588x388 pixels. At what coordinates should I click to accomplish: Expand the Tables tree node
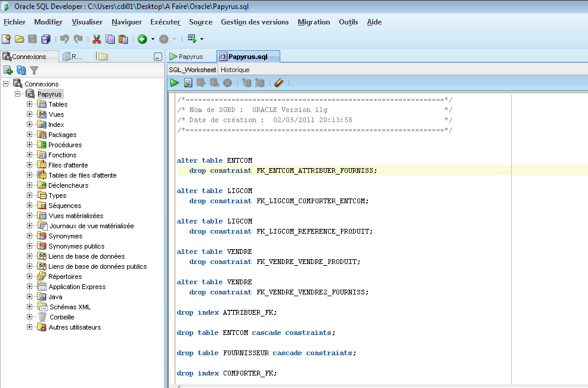29,104
